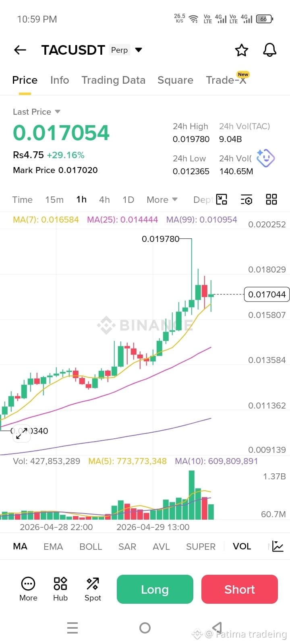Open the four-square grid layout icon
Screen dimensions: 290x644
pos(271,199)
